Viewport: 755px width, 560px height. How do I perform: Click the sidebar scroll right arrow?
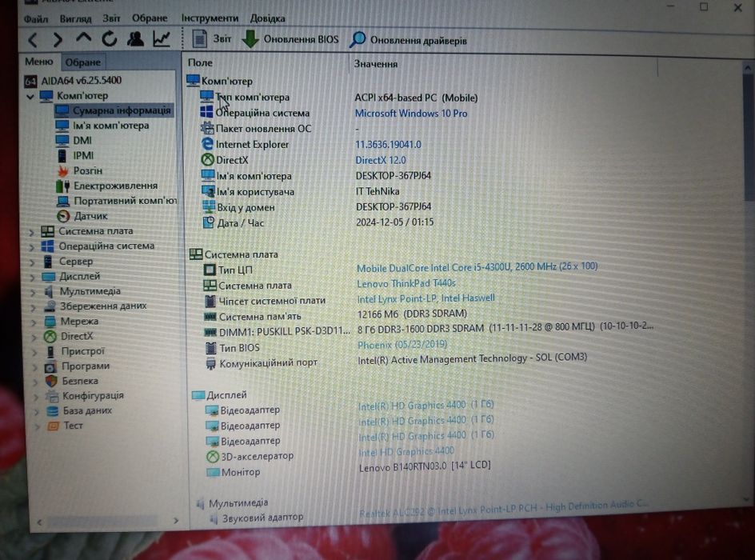point(176,521)
